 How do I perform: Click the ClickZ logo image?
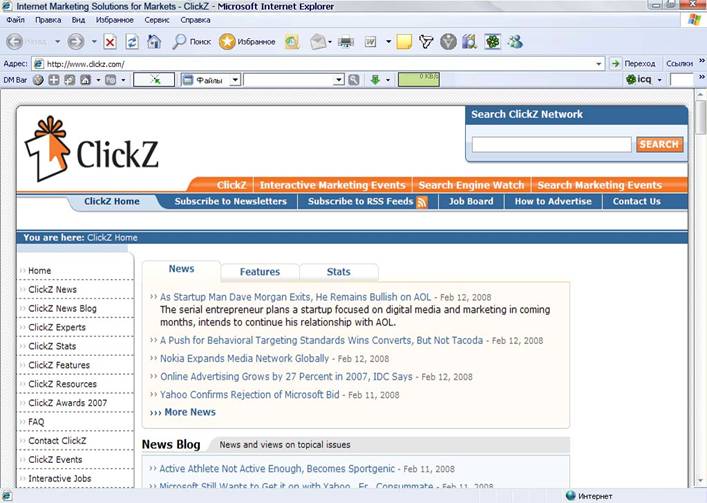pos(92,150)
